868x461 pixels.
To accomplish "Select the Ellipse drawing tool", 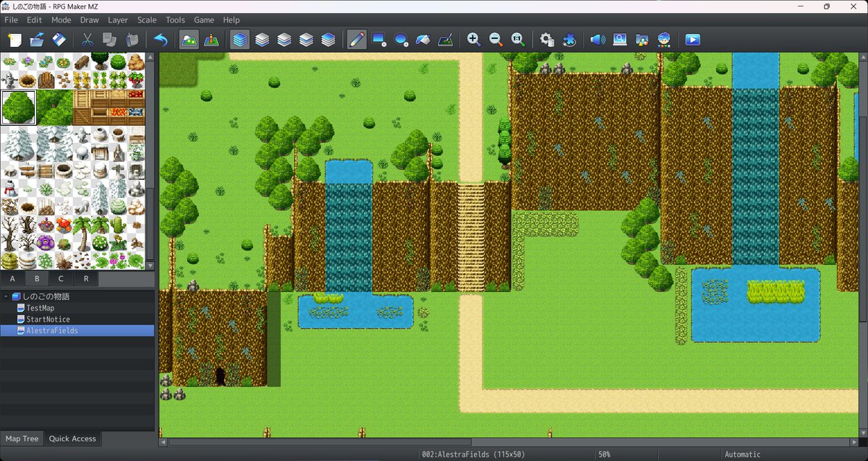I will click(401, 40).
